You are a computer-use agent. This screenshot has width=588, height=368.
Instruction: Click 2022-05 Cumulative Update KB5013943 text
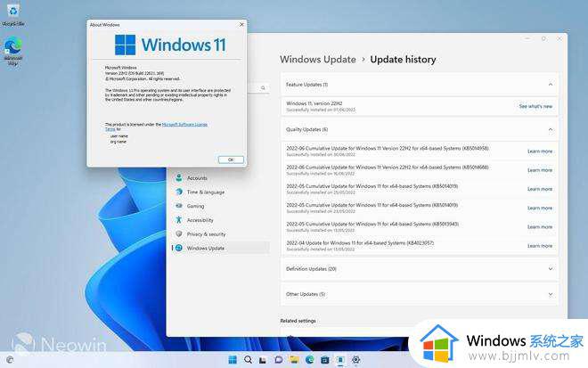(x=372, y=224)
